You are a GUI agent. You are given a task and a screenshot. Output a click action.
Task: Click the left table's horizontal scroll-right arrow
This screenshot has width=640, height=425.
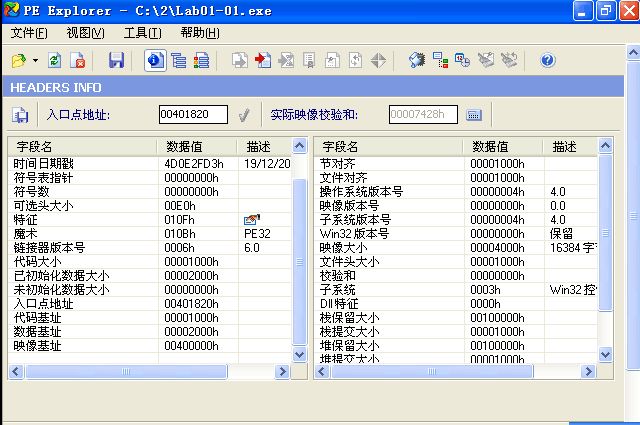coord(282,372)
